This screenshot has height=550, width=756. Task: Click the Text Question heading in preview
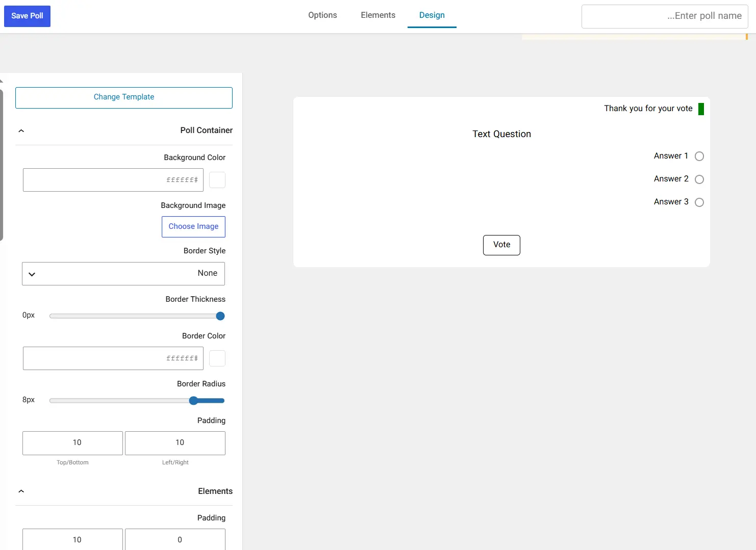click(501, 134)
